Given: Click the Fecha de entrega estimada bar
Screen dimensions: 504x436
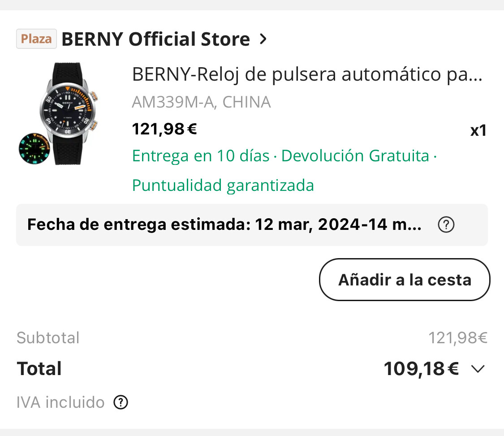Looking at the screenshot, I should coord(224,224).
